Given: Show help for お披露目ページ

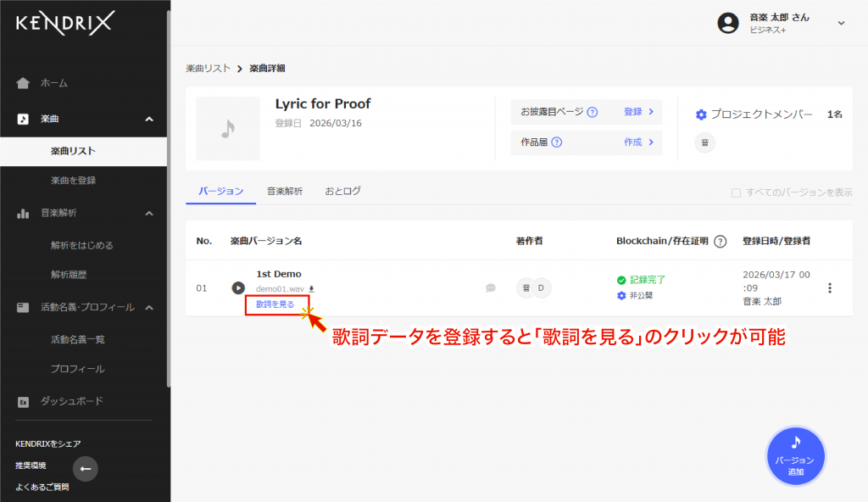Looking at the screenshot, I should coord(593,112).
